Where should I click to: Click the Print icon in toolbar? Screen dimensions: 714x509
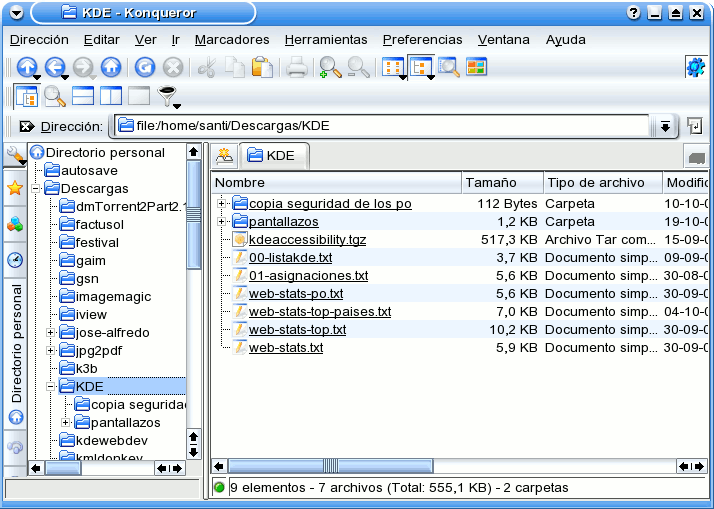pos(296,68)
